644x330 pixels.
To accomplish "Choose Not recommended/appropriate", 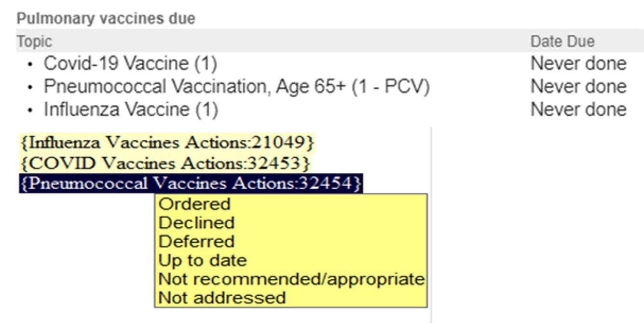I will point(291,279).
